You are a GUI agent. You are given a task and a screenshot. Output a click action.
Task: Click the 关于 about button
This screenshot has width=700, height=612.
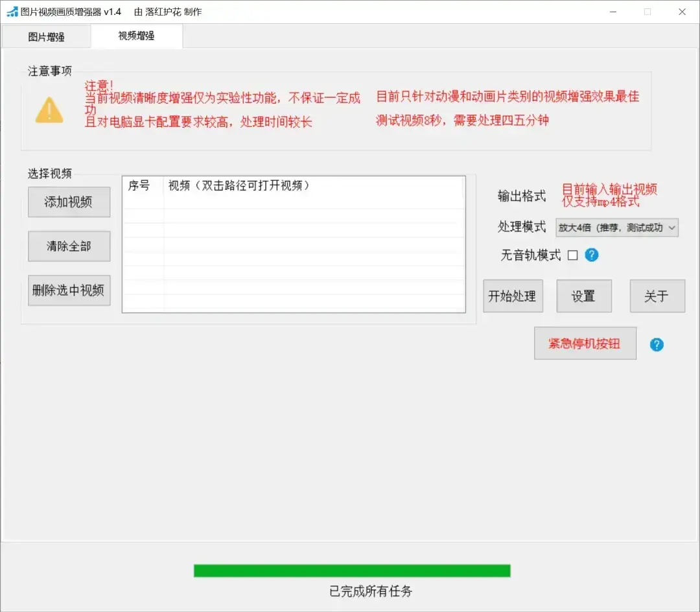(x=657, y=296)
